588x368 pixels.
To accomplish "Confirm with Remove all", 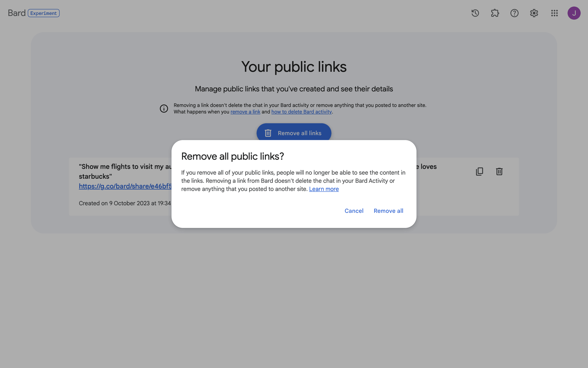I will coord(388,211).
